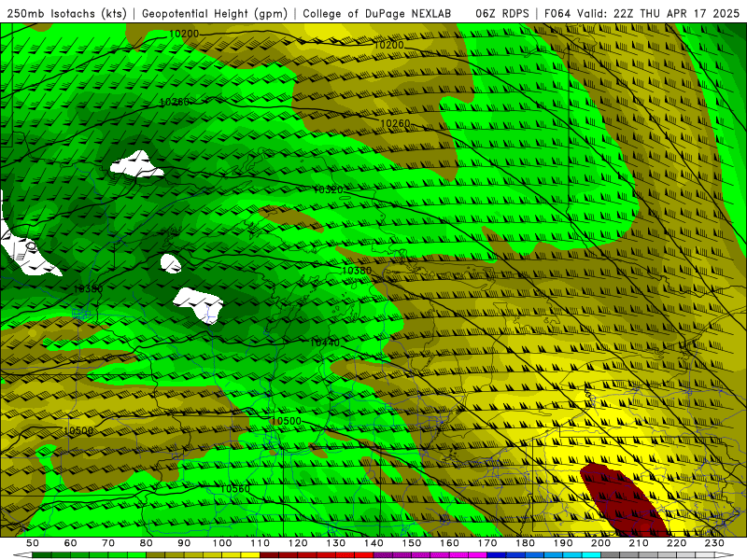Click the 150 label on the color scale
Image resolution: width=747 pixels, height=560 pixels.
[412, 543]
